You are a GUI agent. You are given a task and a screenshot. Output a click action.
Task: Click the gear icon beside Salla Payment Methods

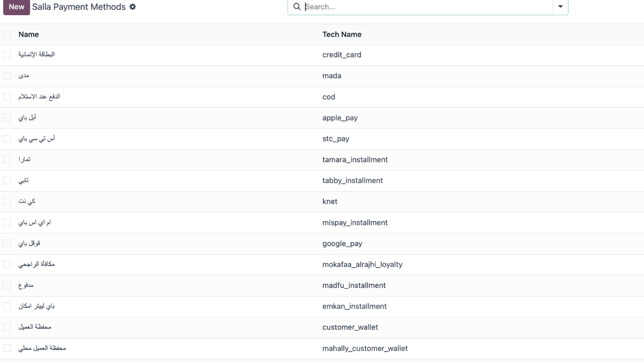[x=132, y=7]
